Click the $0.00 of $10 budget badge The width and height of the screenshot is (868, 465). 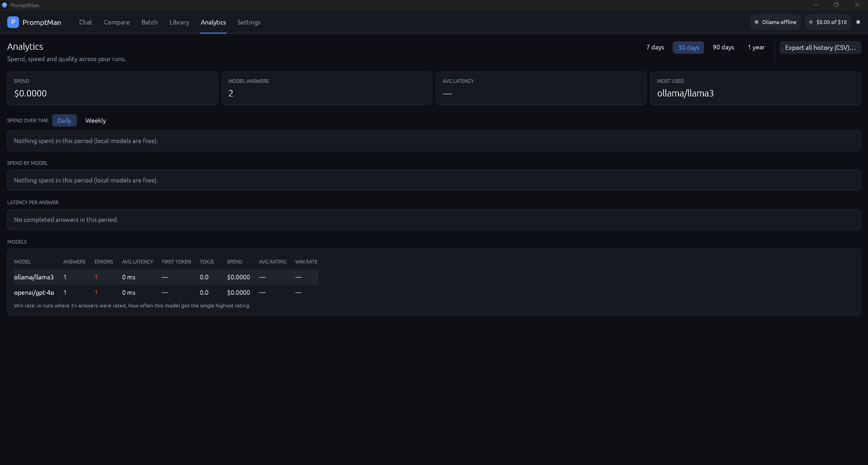coord(828,22)
